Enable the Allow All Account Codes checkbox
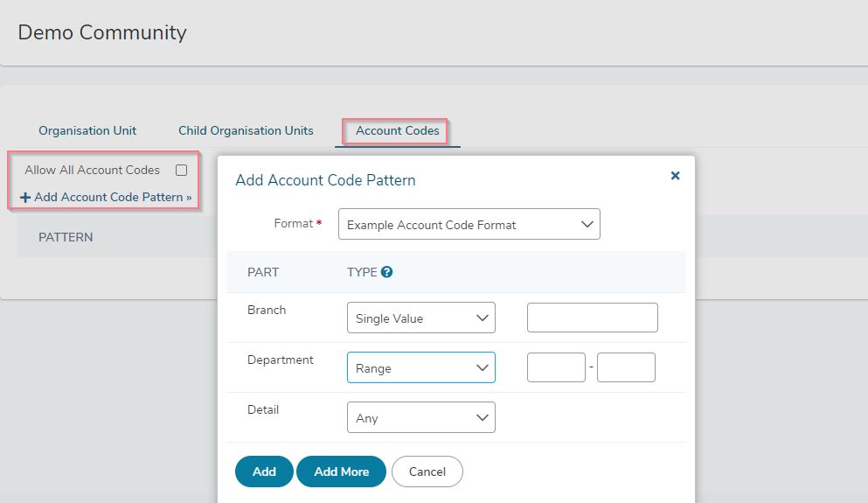 point(182,170)
